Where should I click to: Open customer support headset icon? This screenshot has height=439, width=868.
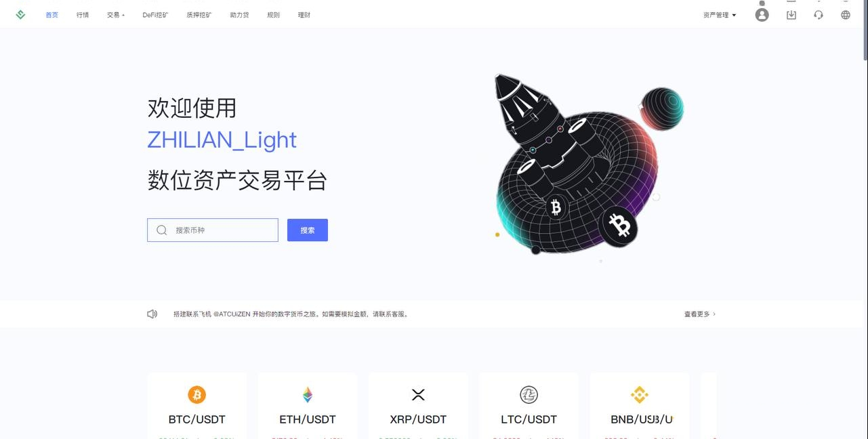pyautogui.click(x=819, y=15)
